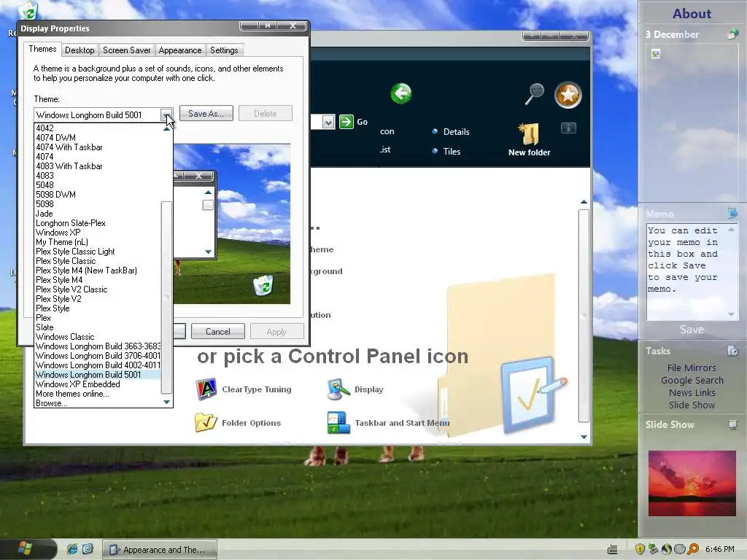Viewport: 747px width, 560px height.
Task: Create a New folder via its icon
Action: 530,135
